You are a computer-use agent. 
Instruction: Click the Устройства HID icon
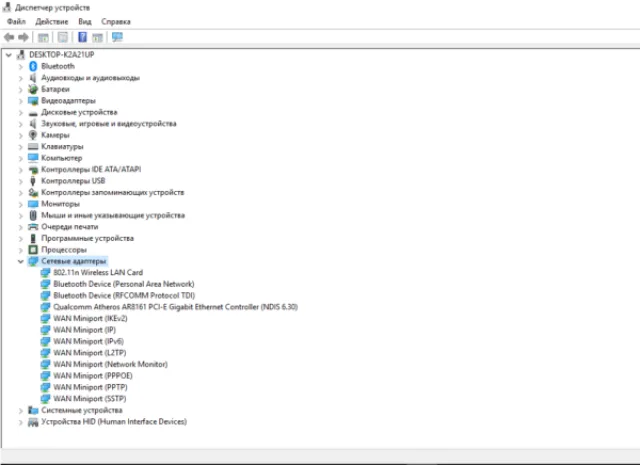pos(33,422)
